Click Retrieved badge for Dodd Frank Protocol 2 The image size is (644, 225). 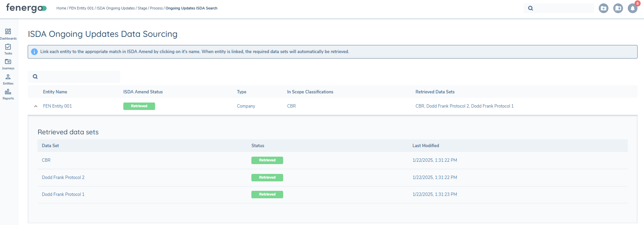click(x=267, y=178)
